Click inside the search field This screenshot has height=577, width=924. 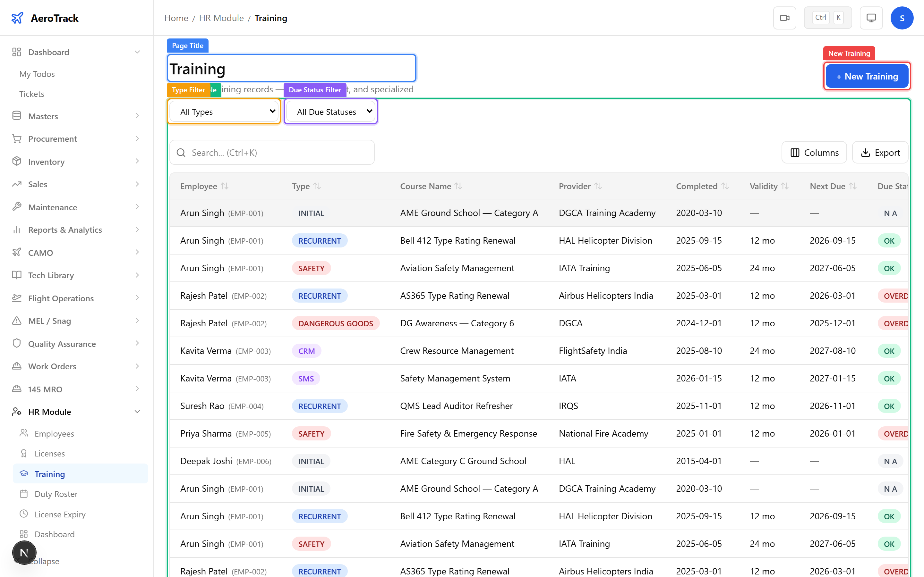click(272, 152)
